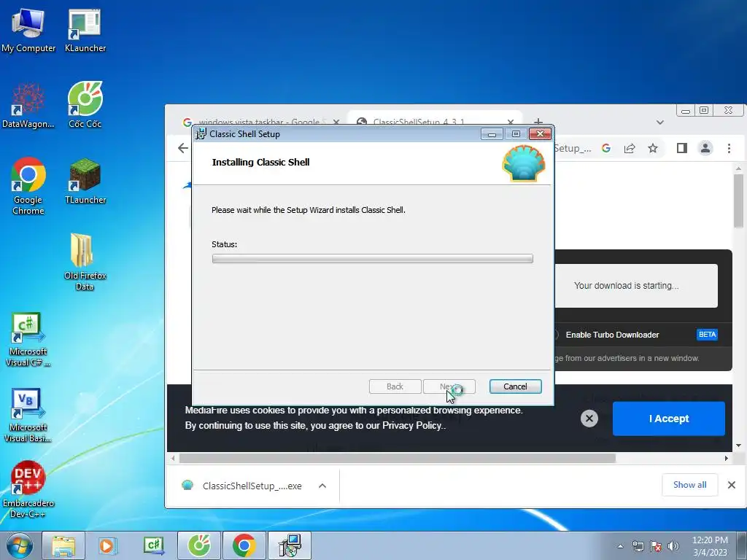Open Chrome profile avatar
Viewport: 747px width, 560px height.
[705, 148]
